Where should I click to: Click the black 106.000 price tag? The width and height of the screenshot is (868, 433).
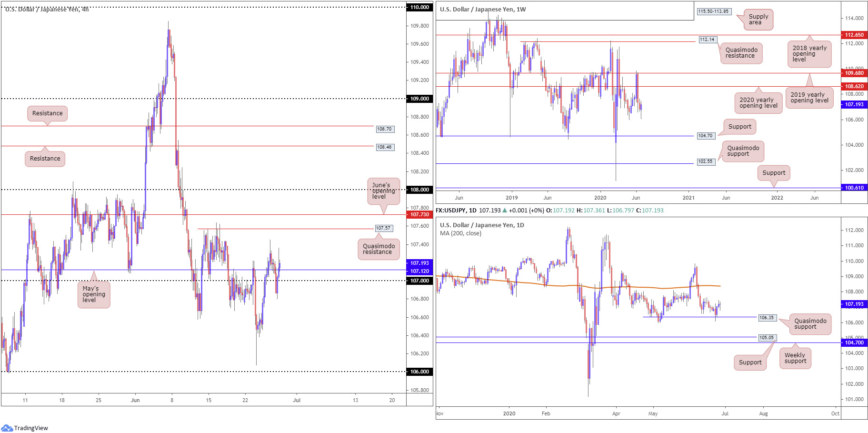click(x=419, y=372)
